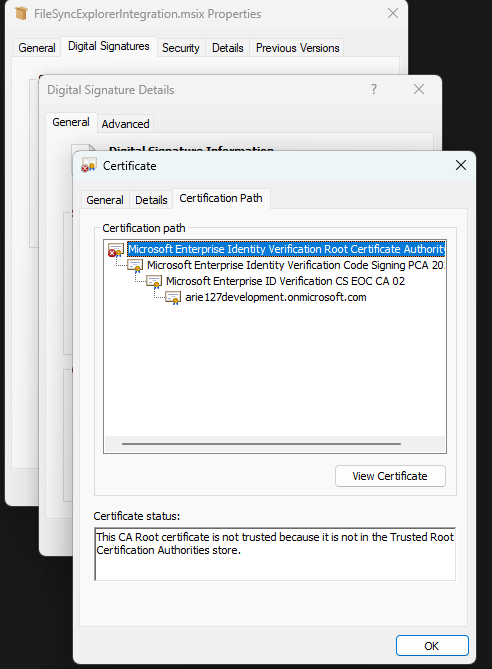Click the View Certificate button

390,476
